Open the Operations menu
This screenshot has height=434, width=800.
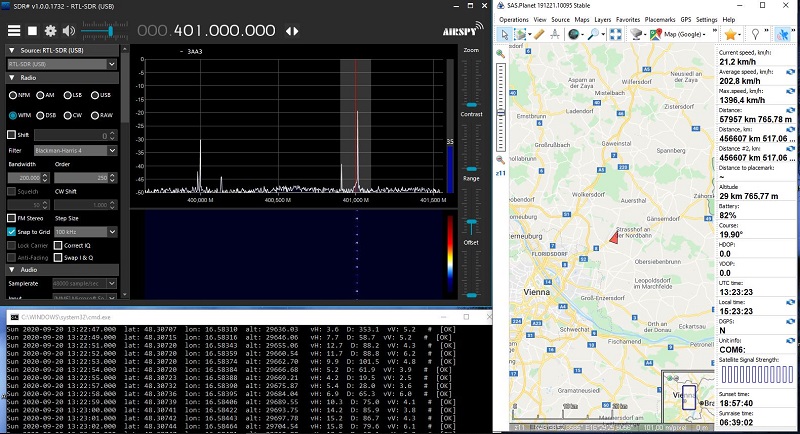pos(513,19)
